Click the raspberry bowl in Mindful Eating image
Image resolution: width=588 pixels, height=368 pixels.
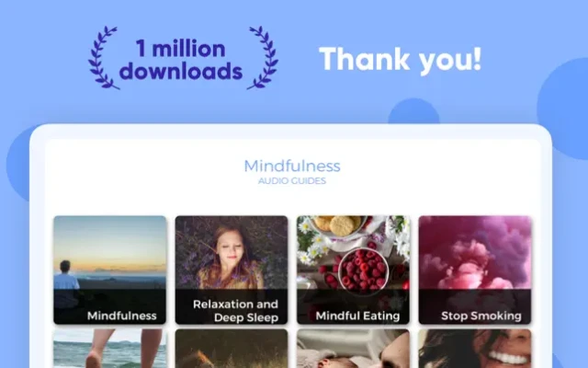click(x=363, y=270)
